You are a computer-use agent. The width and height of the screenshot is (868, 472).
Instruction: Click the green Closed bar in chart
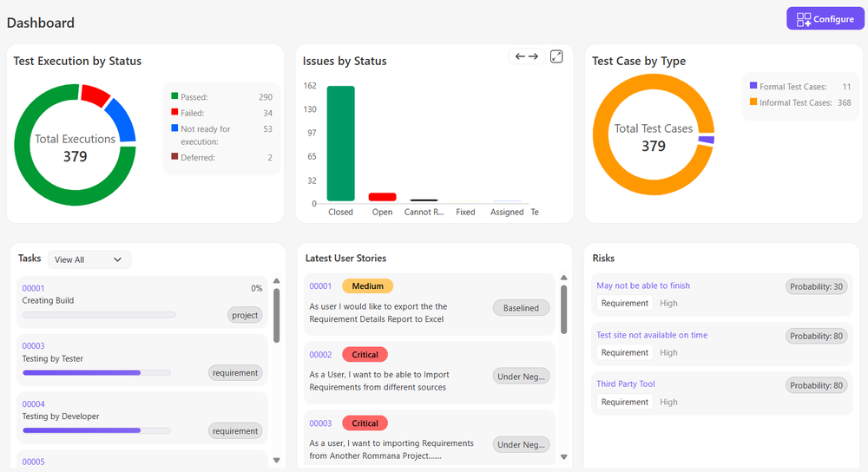340,143
